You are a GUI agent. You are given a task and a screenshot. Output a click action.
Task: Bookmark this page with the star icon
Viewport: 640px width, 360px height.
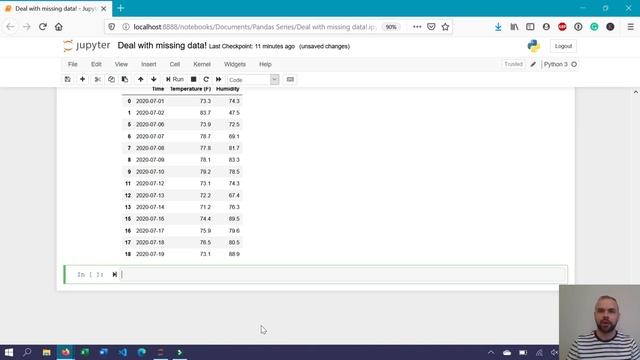(445, 27)
